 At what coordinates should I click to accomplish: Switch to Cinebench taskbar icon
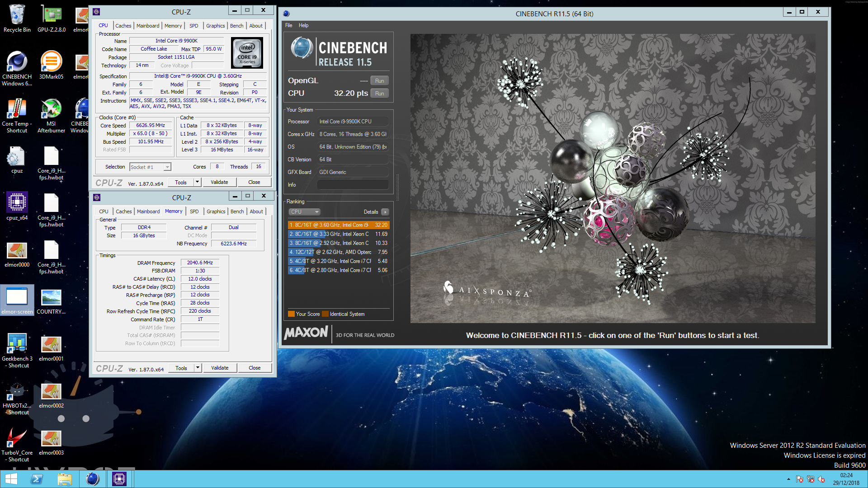tap(93, 479)
